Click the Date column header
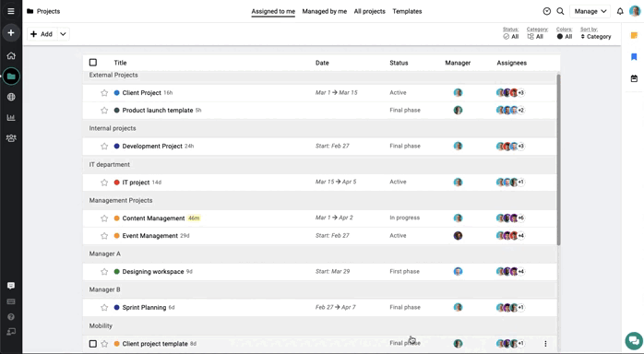 point(322,63)
